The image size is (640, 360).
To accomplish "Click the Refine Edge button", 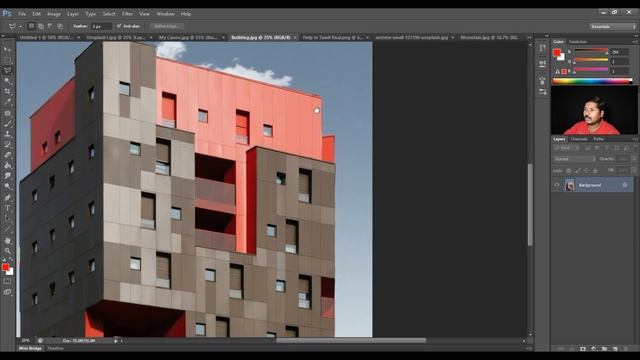I will [167, 26].
